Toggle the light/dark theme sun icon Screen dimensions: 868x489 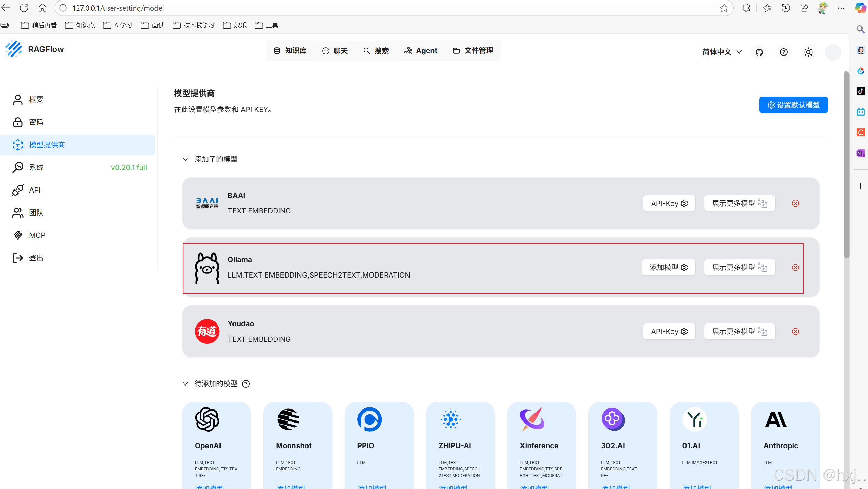[808, 52]
